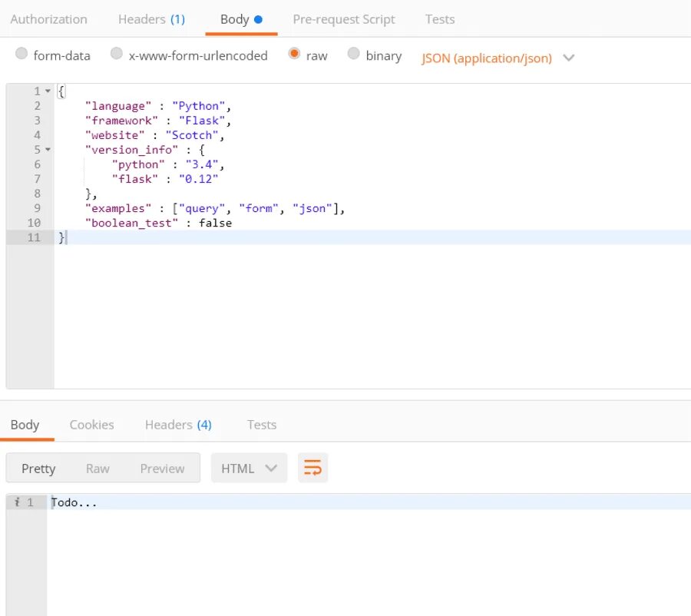Switch to the Pre-request Script tab
Viewport: 691px width, 616px height.
(x=344, y=19)
